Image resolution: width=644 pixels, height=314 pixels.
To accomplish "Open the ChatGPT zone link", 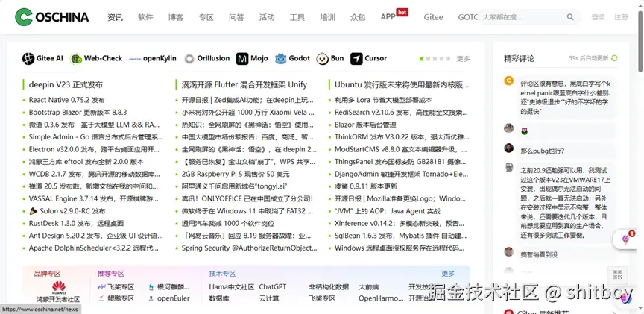I will coord(273,286).
